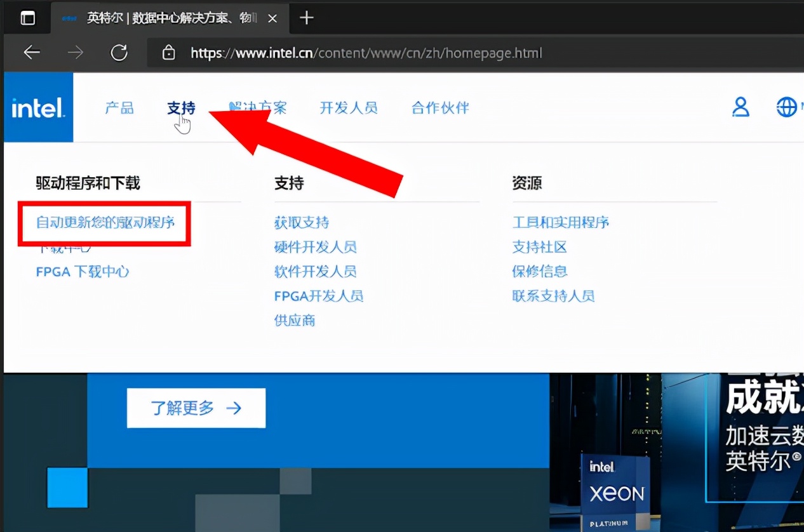Open the FPGA 下载中心 link
The height and width of the screenshot is (532, 804).
82,272
